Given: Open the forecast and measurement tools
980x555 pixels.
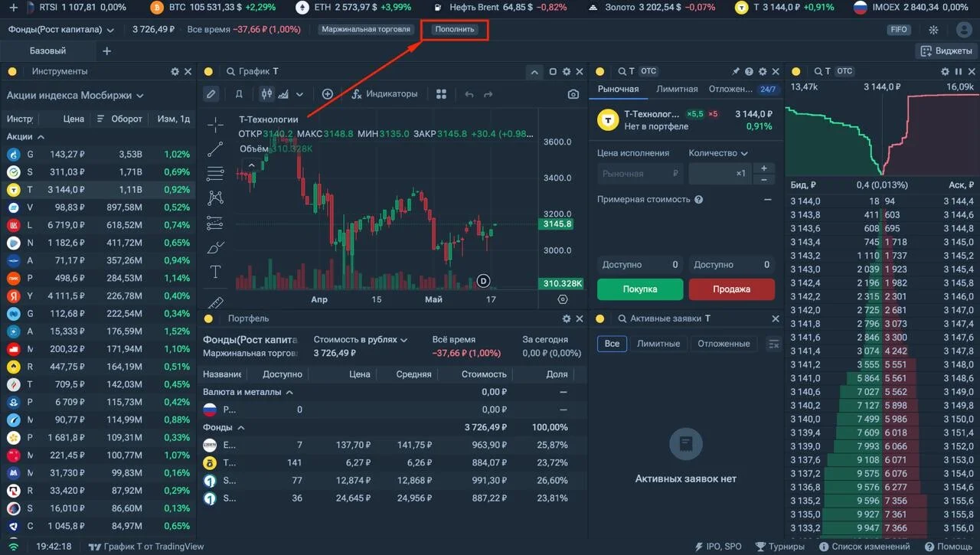Looking at the screenshot, I should pyautogui.click(x=215, y=223).
